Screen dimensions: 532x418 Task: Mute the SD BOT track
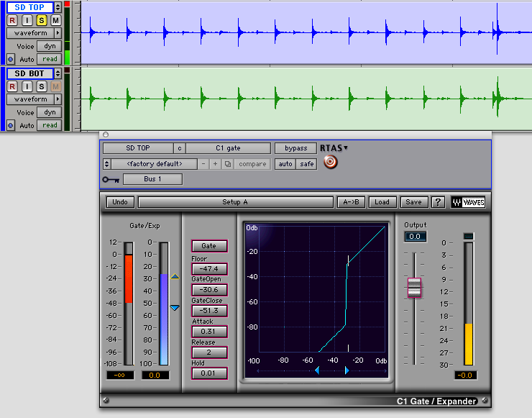pos(55,86)
